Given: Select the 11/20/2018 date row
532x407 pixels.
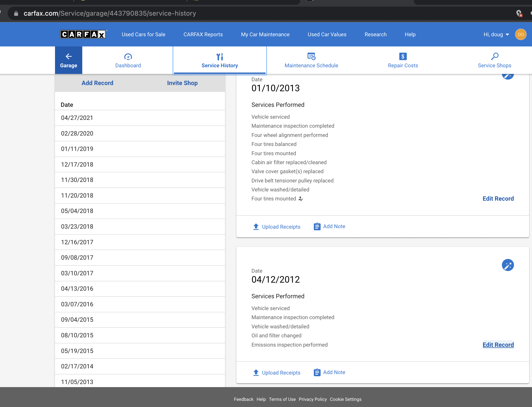Looking at the screenshot, I should [140, 195].
